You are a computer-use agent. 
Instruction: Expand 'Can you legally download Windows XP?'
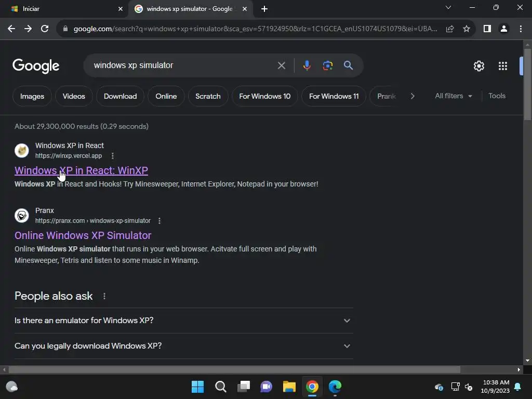tap(184, 346)
